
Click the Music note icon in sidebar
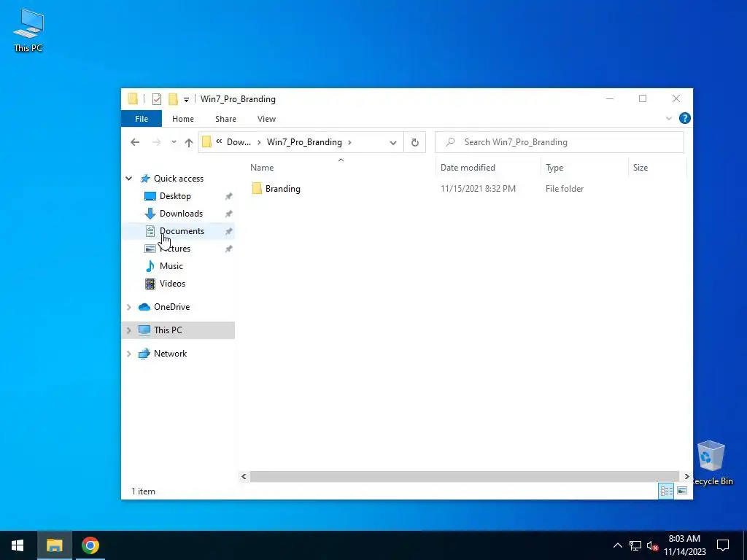tap(150, 265)
